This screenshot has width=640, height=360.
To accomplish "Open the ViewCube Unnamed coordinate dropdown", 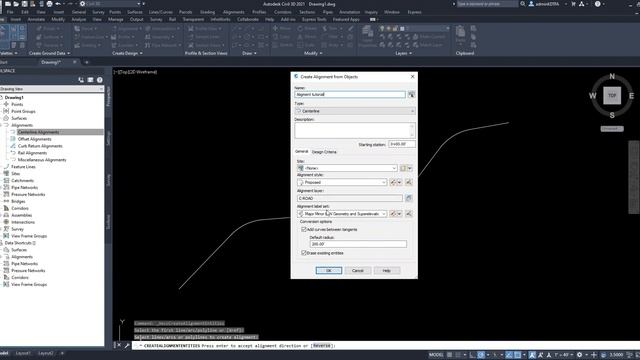I will tap(612, 129).
